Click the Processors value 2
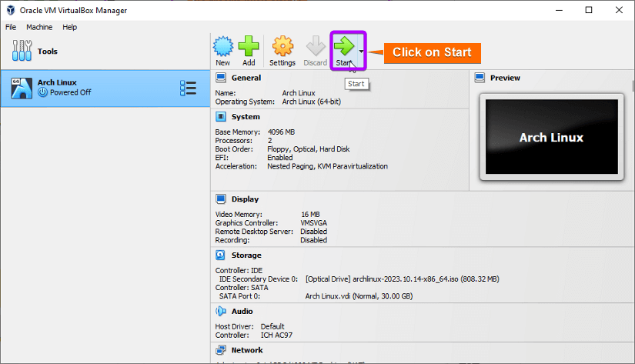Image resolution: width=635 pixels, height=364 pixels. tap(269, 141)
